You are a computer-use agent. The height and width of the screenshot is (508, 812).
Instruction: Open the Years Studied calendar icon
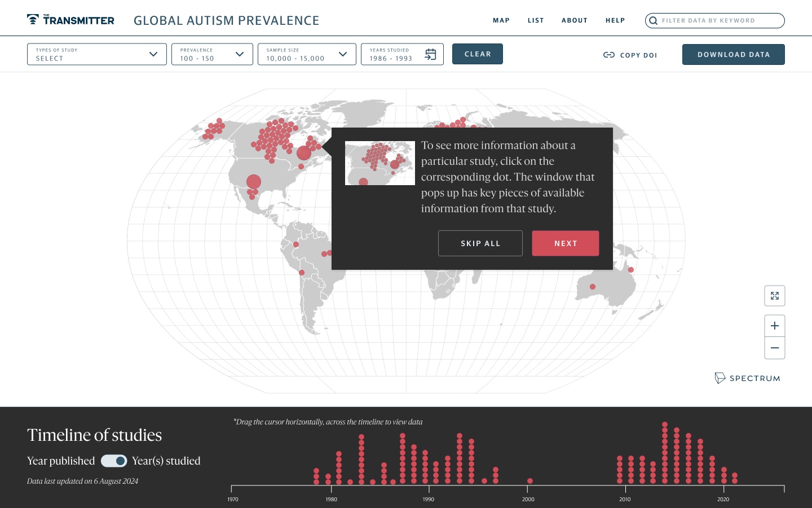click(430, 54)
